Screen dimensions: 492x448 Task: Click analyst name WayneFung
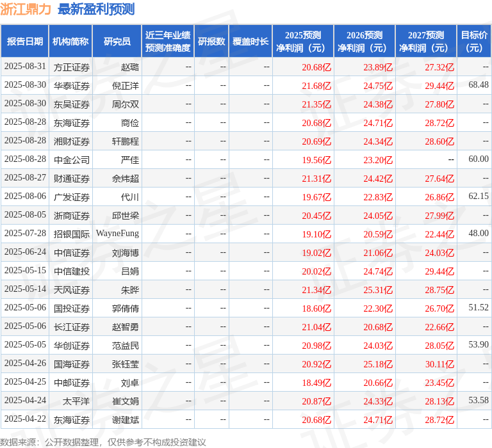coord(117,234)
